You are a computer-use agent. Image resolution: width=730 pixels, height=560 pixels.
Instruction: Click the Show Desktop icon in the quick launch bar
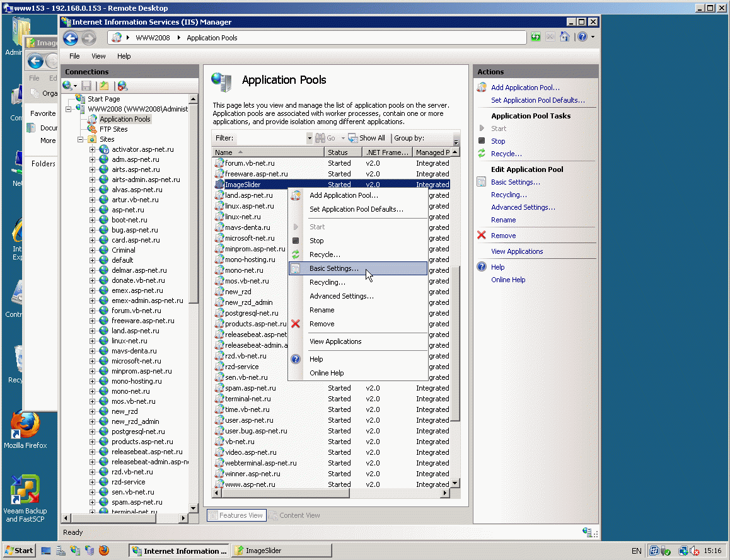coord(46,551)
